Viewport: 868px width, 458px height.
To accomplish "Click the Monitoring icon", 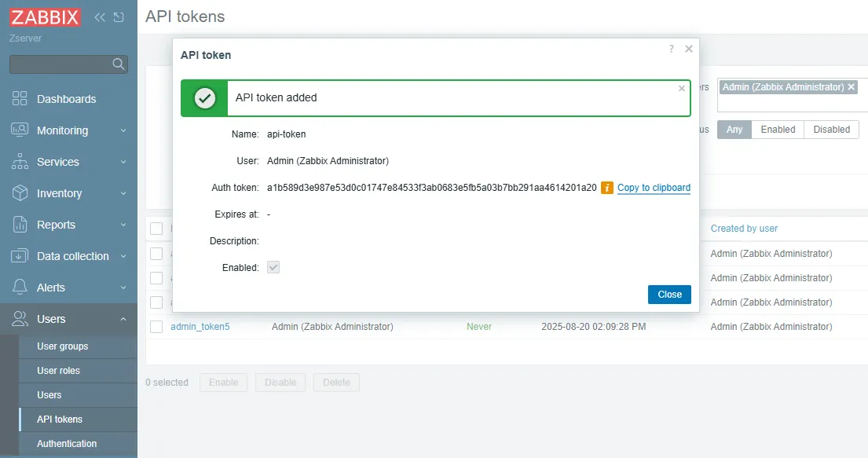I will [x=20, y=130].
